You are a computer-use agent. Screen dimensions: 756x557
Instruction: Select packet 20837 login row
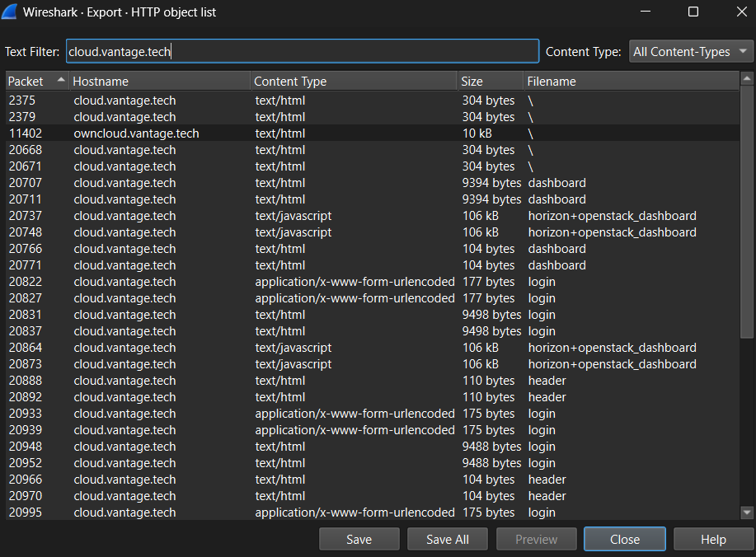point(372,331)
